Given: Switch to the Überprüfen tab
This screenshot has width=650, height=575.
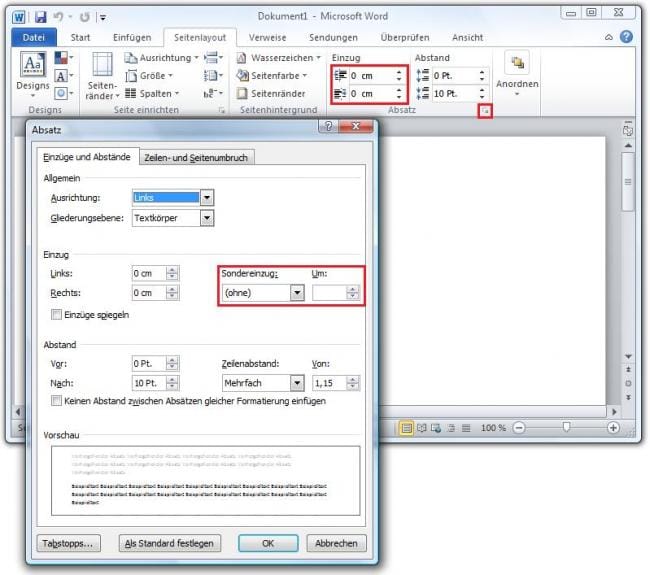Looking at the screenshot, I should pyautogui.click(x=405, y=38).
